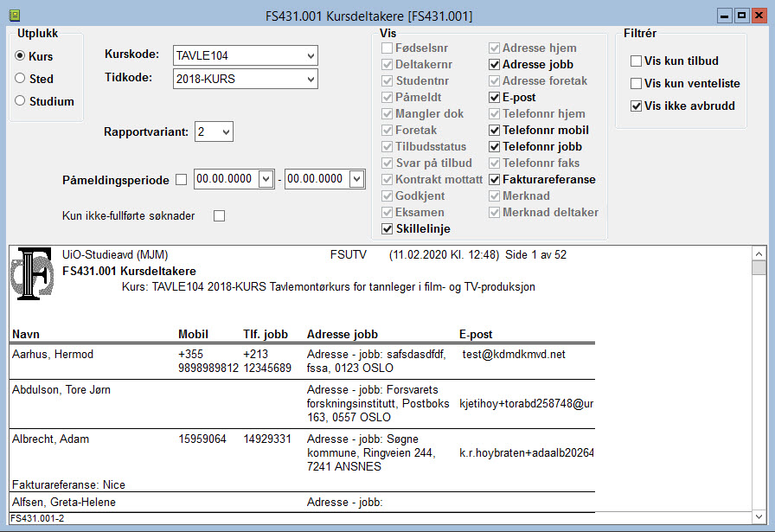Image resolution: width=775 pixels, height=532 pixels.
Task: Select the Kurs radio button
Action: click(20, 56)
